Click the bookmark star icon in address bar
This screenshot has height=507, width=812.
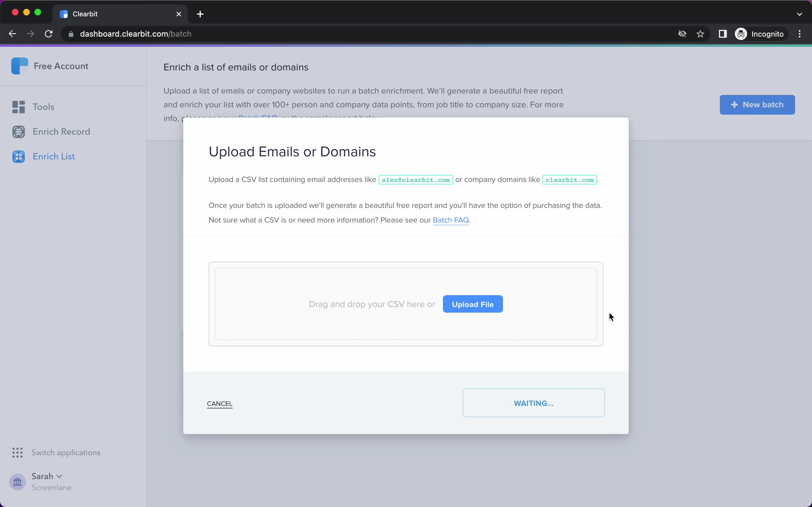click(701, 34)
